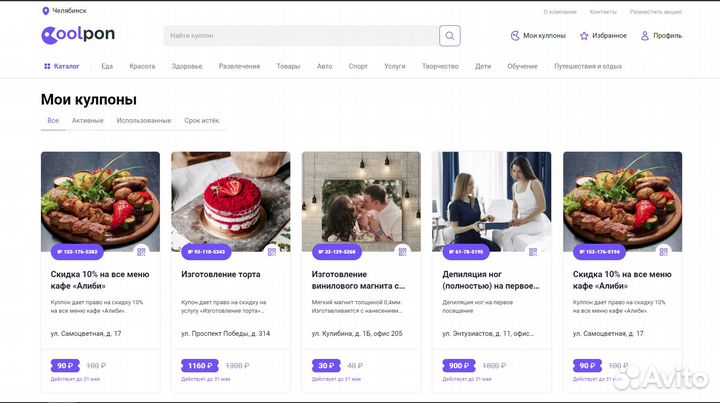Open Профиль with the person icon
Image resolution: width=720 pixels, height=403 pixels.
(661, 35)
